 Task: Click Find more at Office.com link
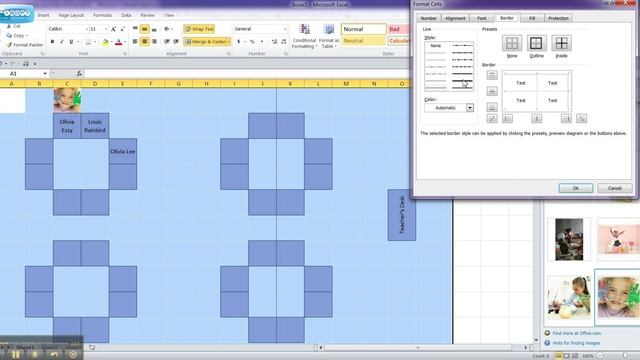click(x=576, y=333)
